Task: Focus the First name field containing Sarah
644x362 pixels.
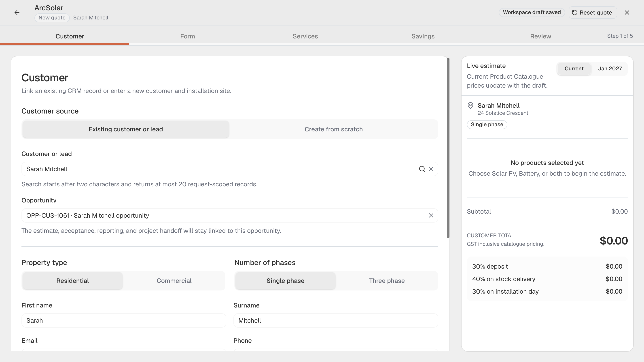Action: pos(124,320)
